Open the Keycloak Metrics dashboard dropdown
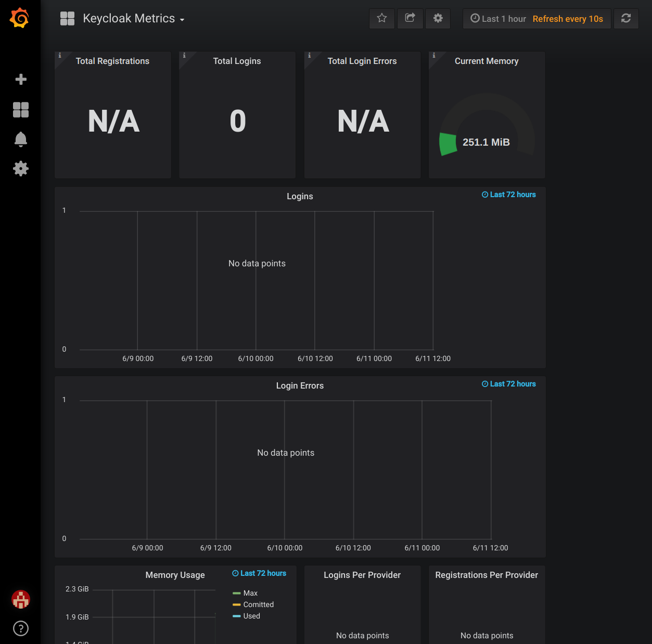The width and height of the screenshot is (652, 644). click(134, 19)
